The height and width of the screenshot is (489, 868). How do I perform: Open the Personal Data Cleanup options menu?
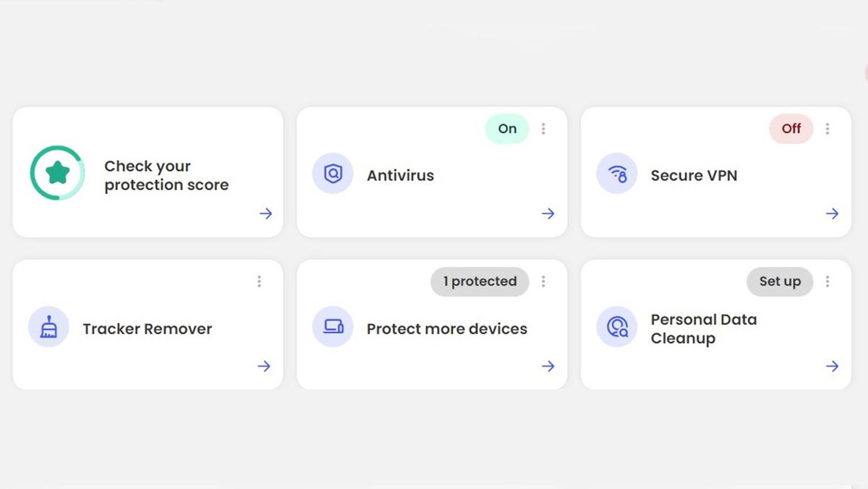pos(827,281)
